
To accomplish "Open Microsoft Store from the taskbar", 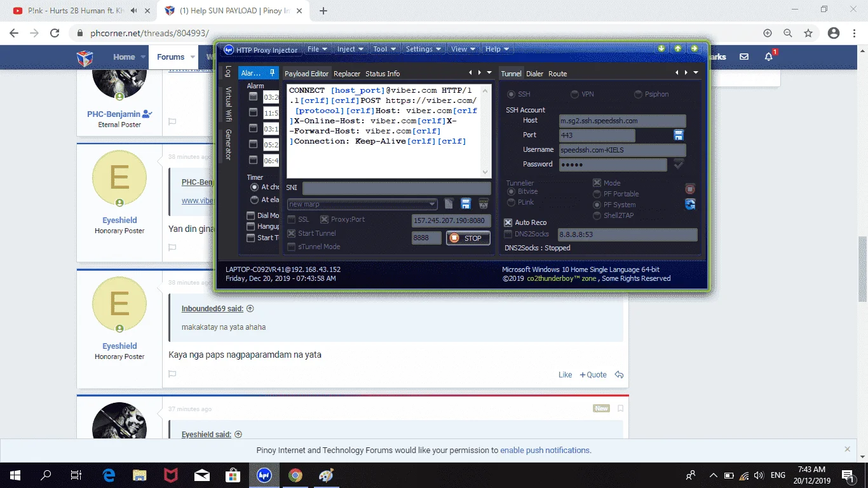I will click(x=233, y=475).
